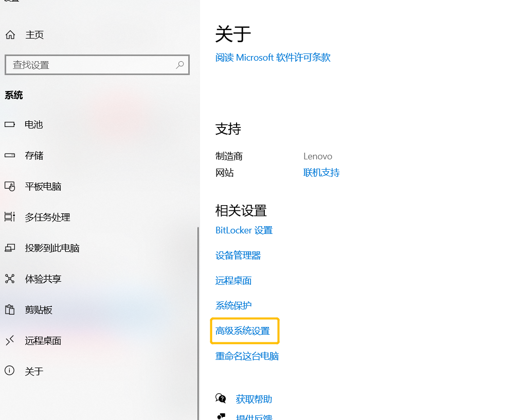523x420 pixels.
Task: Click the projection icon beside 投影到此电脑
Action: click(10, 248)
